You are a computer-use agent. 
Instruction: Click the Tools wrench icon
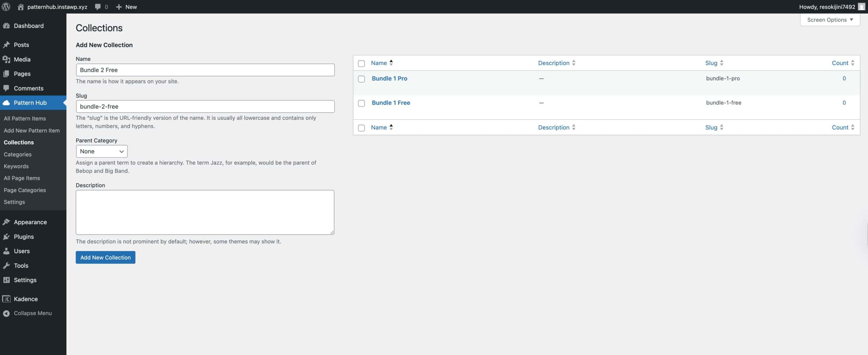click(6, 266)
